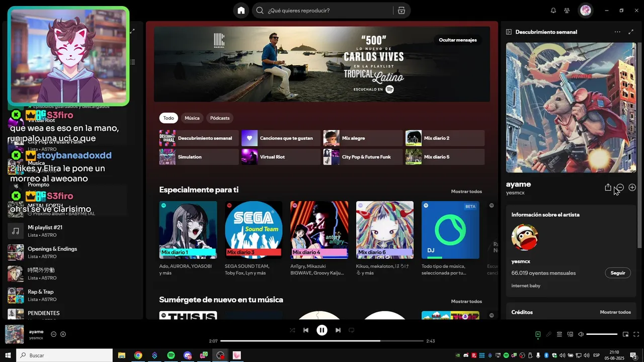Pause the current song
This screenshot has height=362, width=644.
(x=322, y=330)
